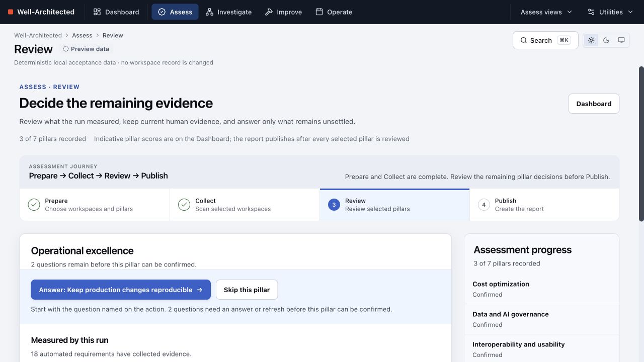Screen dimensions: 644x362
Task: Click the Assessment progress heading
Action: tap(522, 250)
